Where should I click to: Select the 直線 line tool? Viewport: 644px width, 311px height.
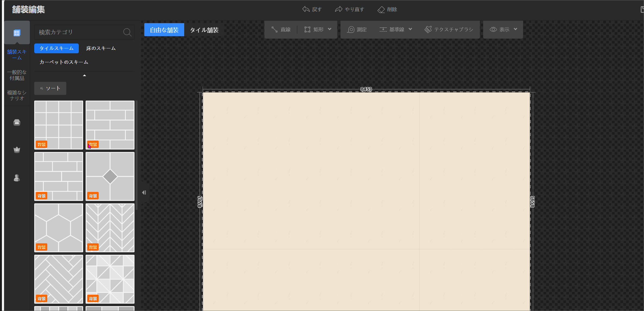tap(281, 29)
